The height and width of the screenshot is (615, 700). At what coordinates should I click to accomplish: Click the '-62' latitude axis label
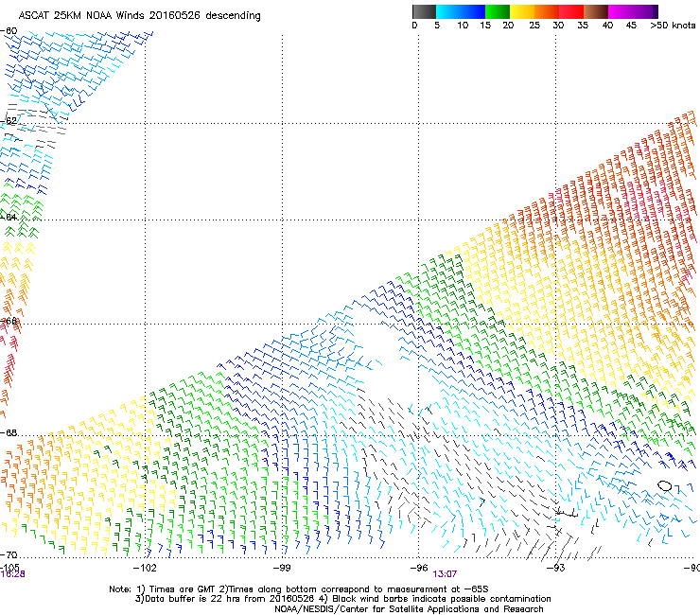click(9, 120)
